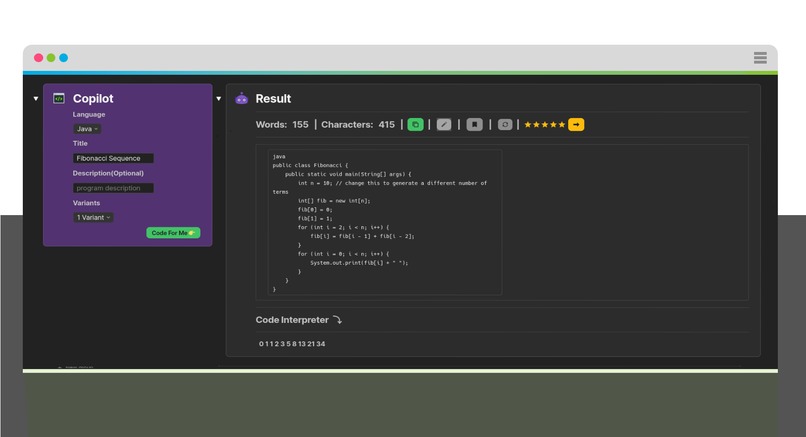Screen dimensions: 806x437
Task: Click the Variants label
Action: 86,203
